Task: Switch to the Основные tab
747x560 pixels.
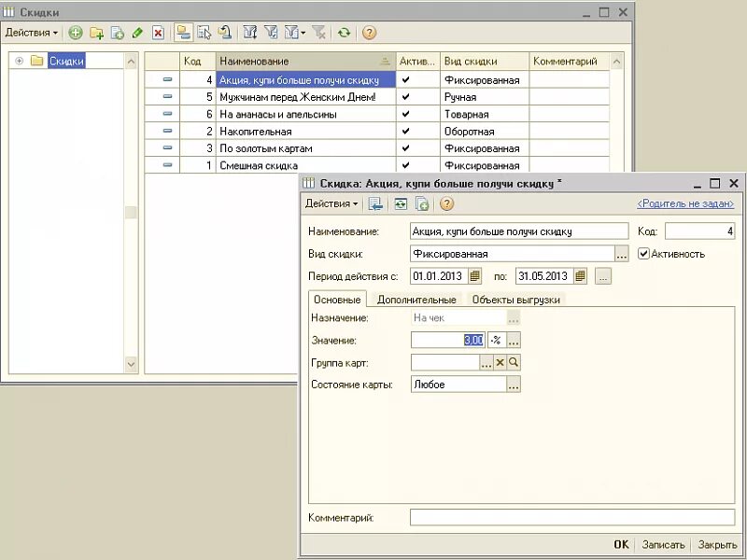Action: pos(337,300)
